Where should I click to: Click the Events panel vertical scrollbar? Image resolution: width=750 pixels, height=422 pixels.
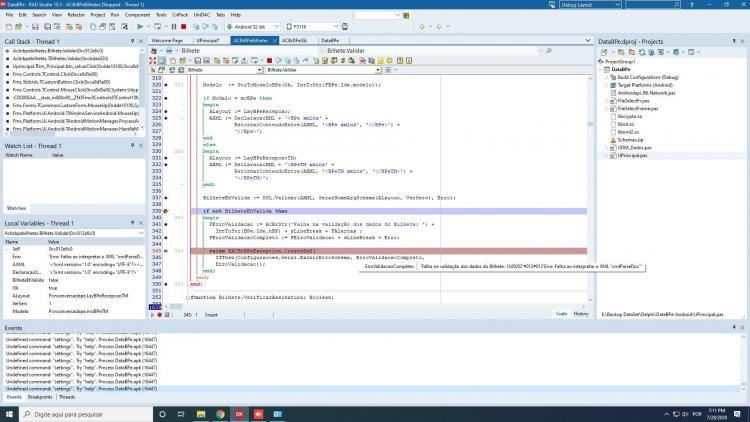743,361
